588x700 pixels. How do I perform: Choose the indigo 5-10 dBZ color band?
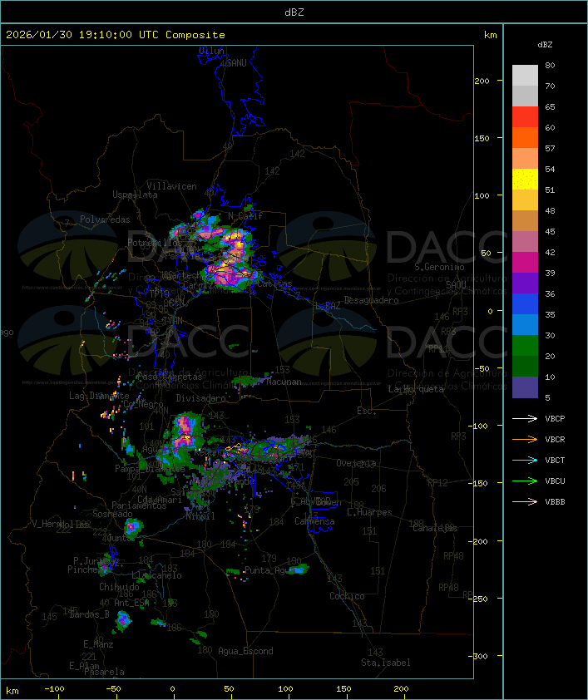click(x=525, y=387)
